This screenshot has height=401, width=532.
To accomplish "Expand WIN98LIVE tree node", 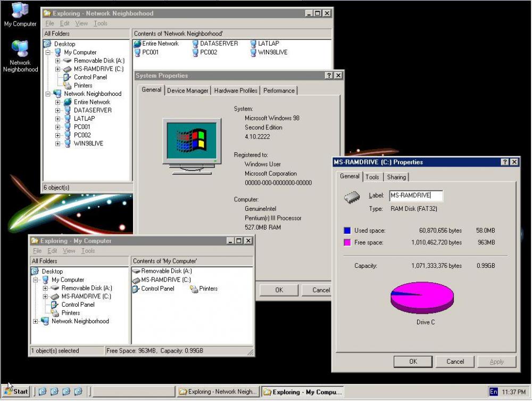I will (57, 144).
